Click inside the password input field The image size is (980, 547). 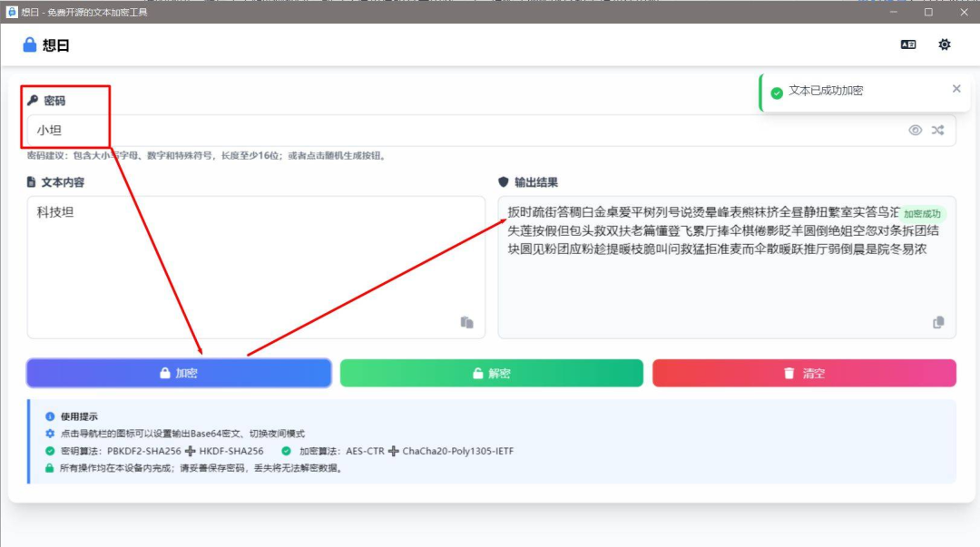[x=363, y=130]
